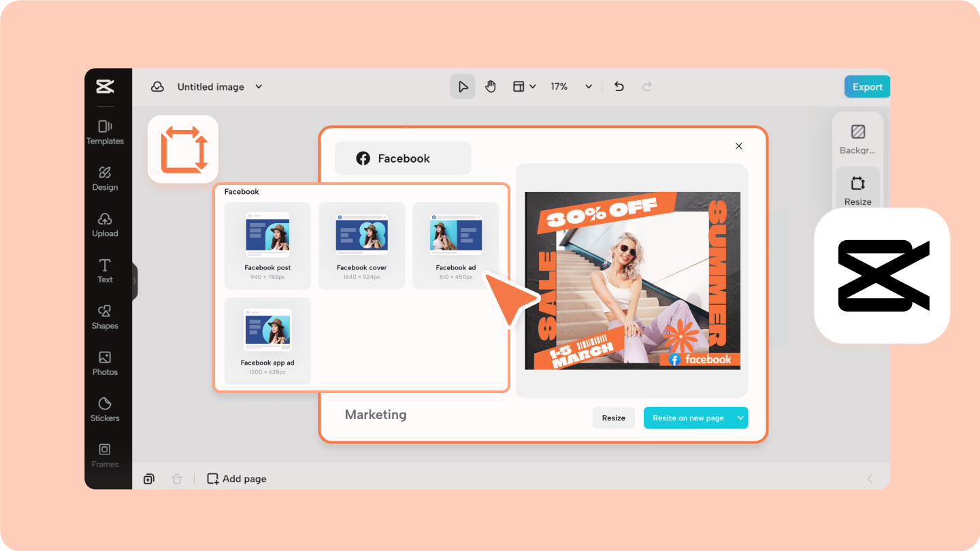Click the redo arrow

point(647,86)
